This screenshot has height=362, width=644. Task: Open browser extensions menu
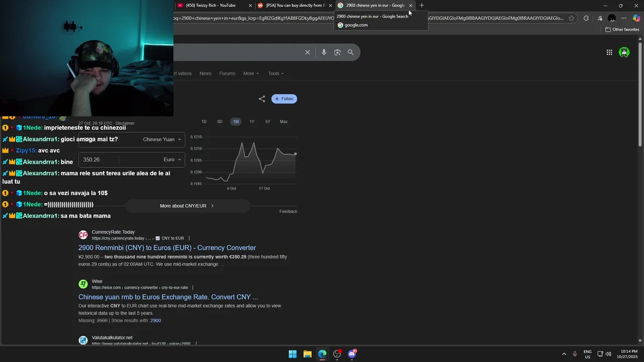coord(586,18)
